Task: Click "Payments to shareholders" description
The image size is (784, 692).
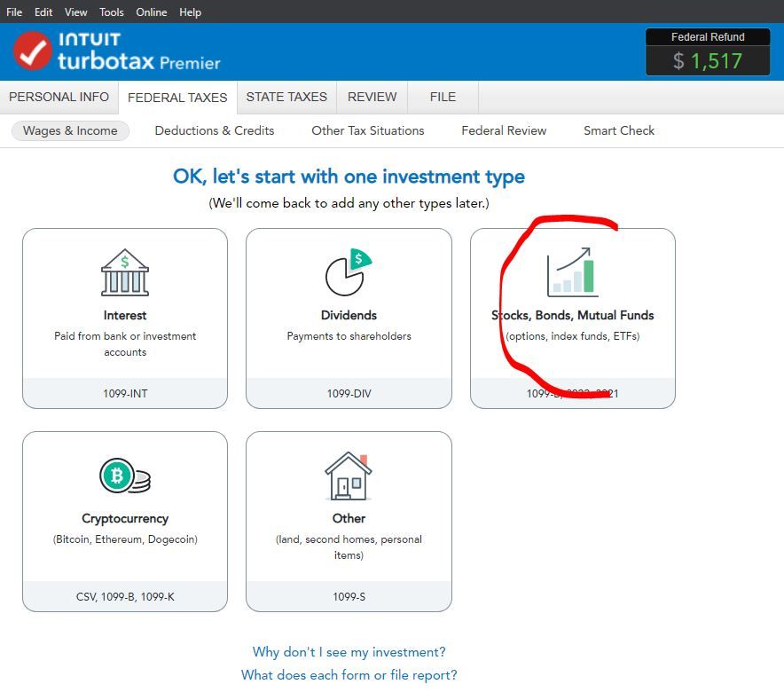Action: [349, 336]
